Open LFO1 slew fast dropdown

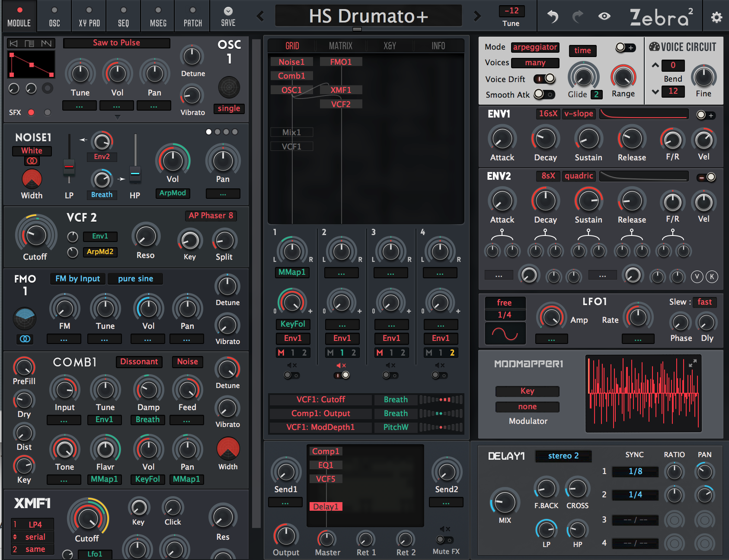pyautogui.click(x=704, y=302)
